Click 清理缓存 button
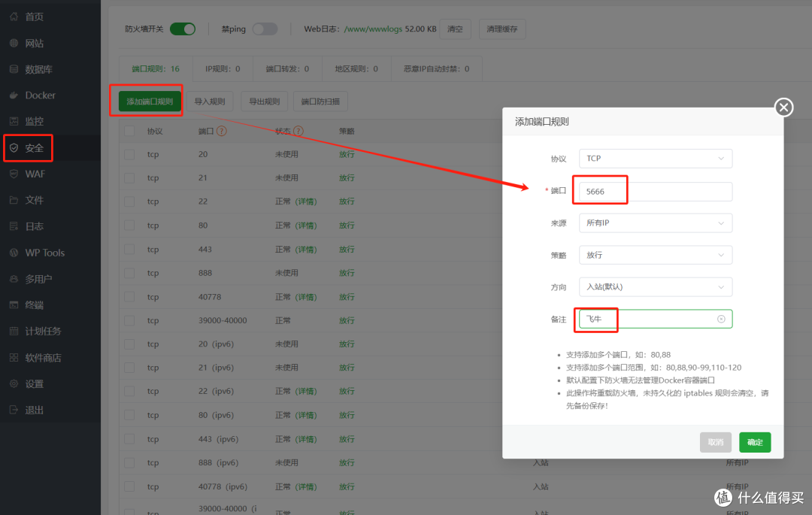 coord(502,29)
